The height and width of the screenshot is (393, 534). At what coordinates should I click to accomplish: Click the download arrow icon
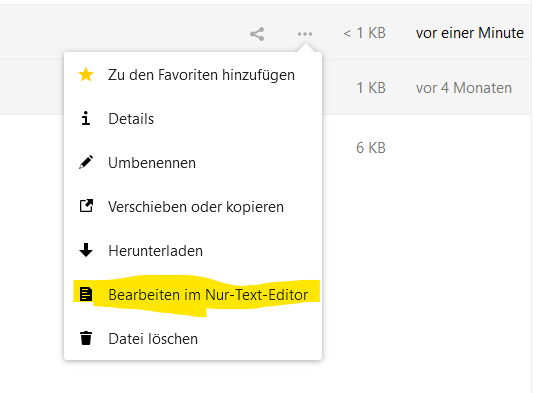click(x=86, y=250)
